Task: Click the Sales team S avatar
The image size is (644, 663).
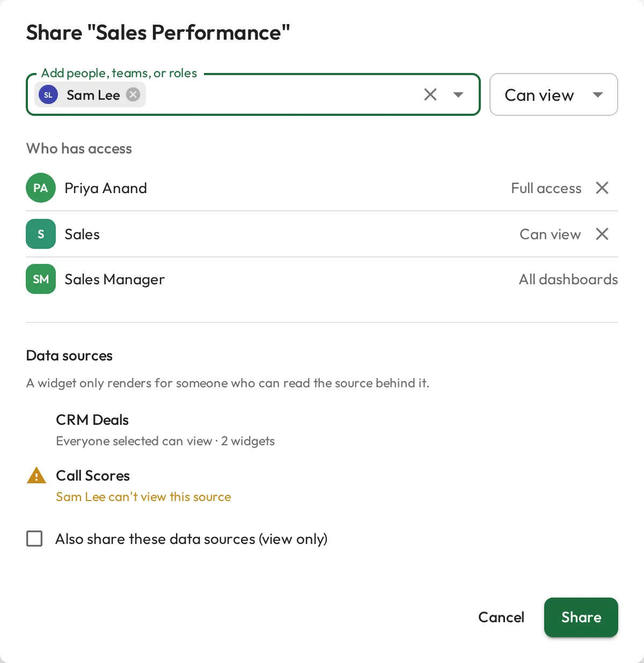Action: [41, 234]
